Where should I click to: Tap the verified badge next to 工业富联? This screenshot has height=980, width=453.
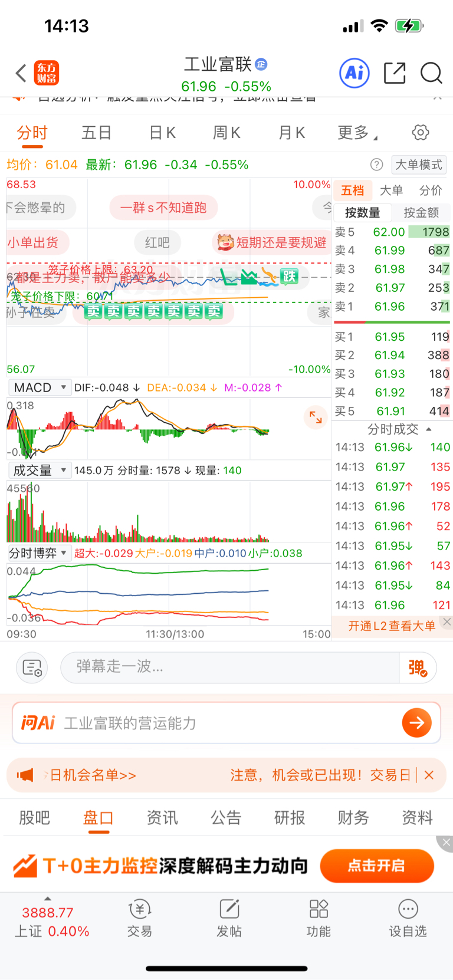click(261, 64)
